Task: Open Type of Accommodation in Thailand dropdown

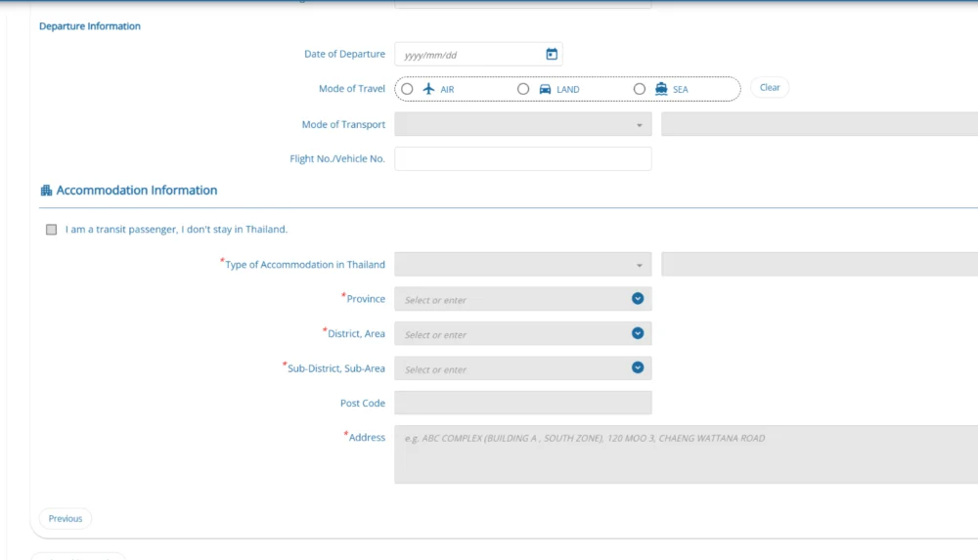Action: click(522, 265)
